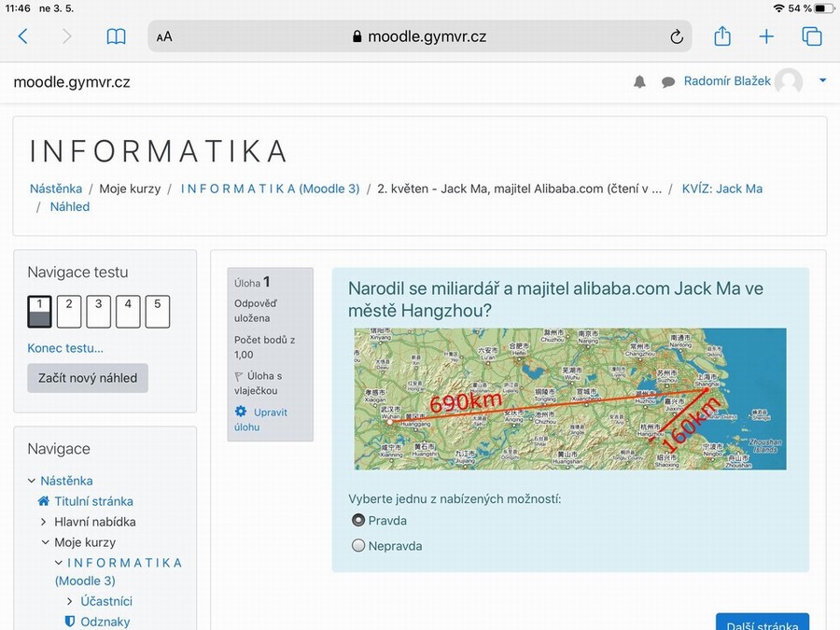Image resolution: width=840 pixels, height=630 pixels.
Task: Flag the question with the flag icon
Action: (x=239, y=377)
